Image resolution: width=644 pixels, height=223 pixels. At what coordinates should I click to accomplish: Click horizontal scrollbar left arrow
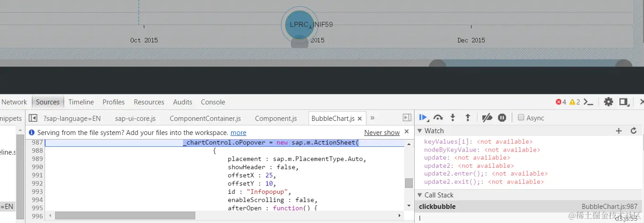(x=50, y=215)
